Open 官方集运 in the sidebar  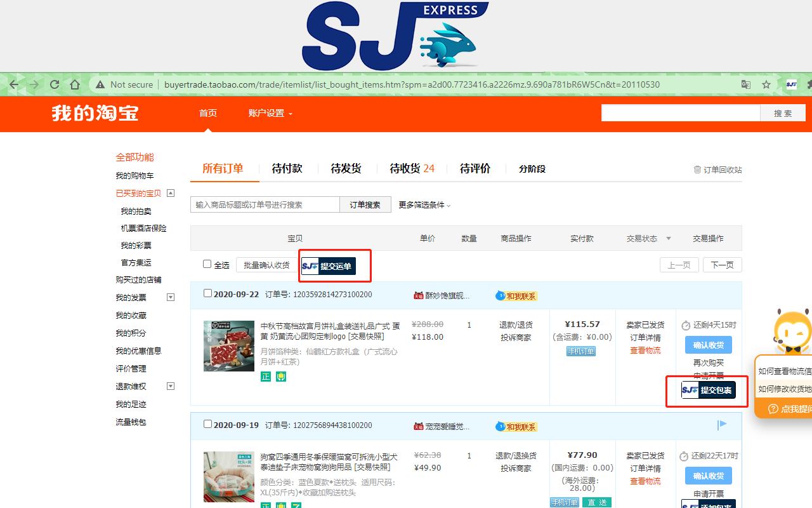[x=136, y=263]
